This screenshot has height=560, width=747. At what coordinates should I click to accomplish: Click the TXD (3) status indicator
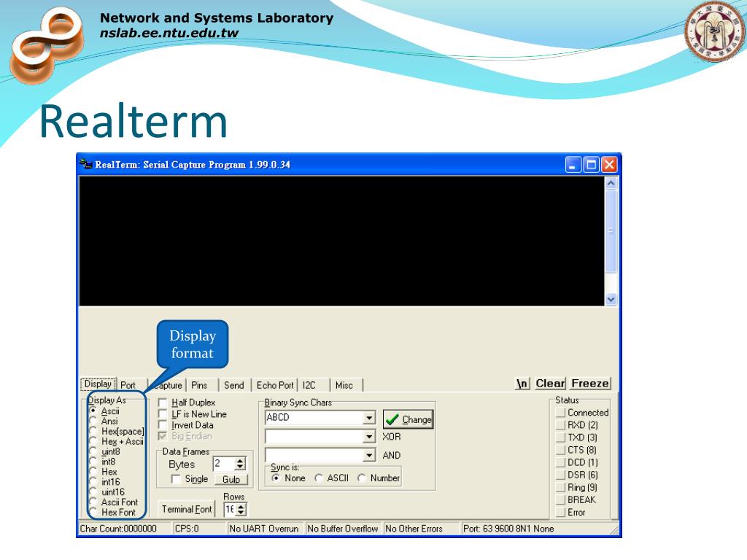pos(561,437)
